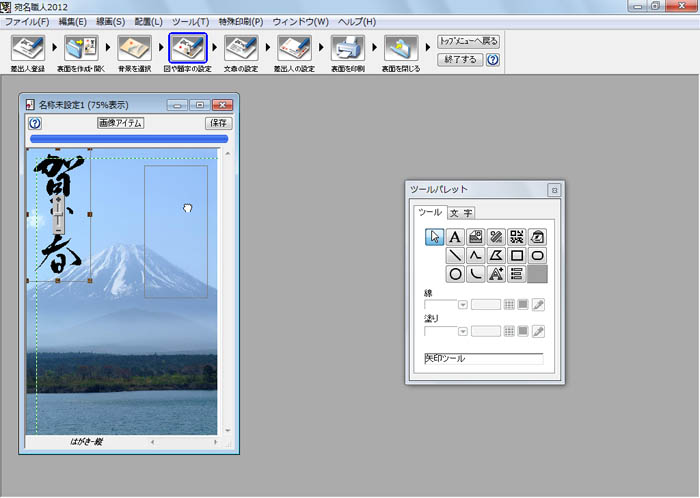Click the 矢印ツール text field
The width and height of the screenshot is (700, 498).
pos(483,358)
